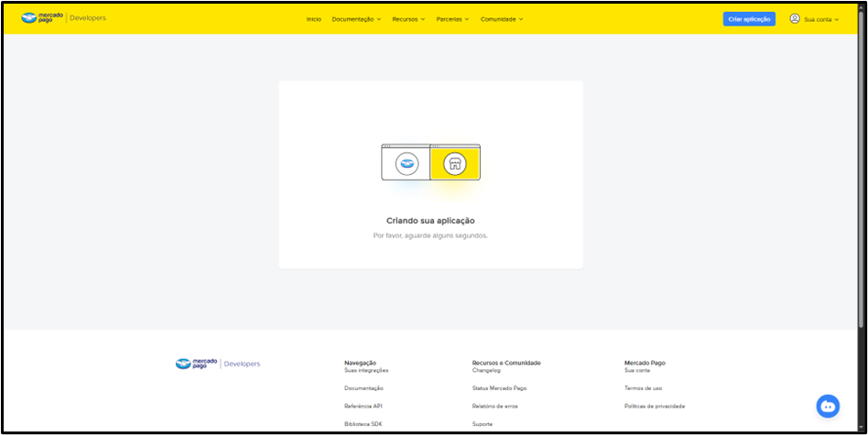Image resolution: width=868 pixels, height=435 pixels.
Task: Open Políticas de privacidade footer link
Action: (655, 407)
